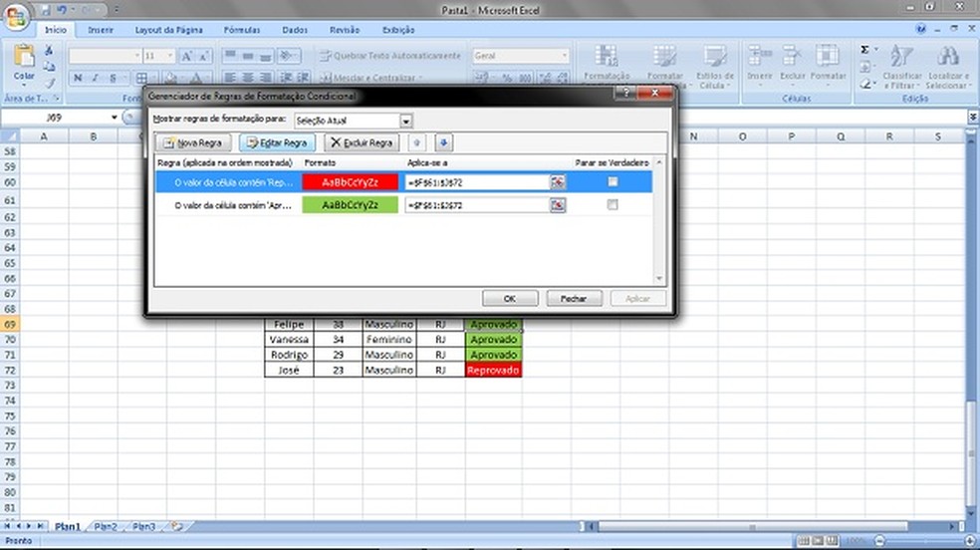
Task: Click Excel help icon in ribbon corner
Action: coord(920,29)
